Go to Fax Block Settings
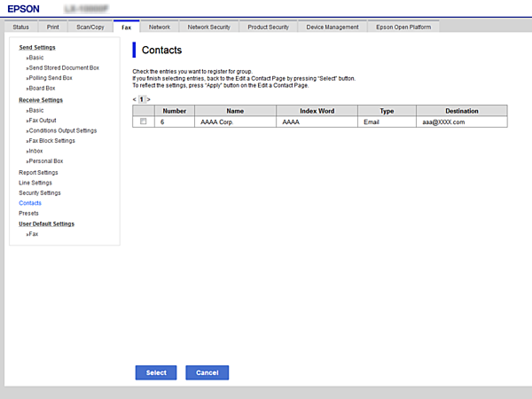 [x=52, y=141]
